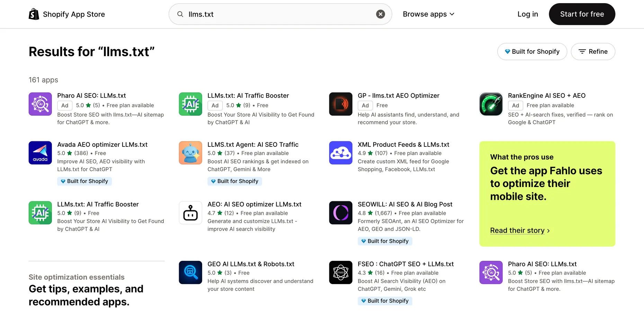This screenshot has width=644, height=319.
Task: Open GEO AI LLMs.txt & Robots.txt title
Action: pyautogui.click(x=251, y=264)
